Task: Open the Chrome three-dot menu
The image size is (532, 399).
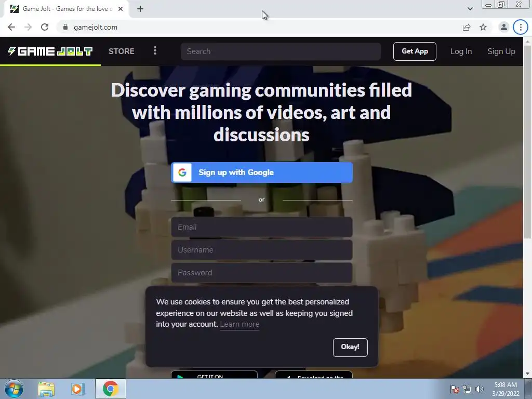Action: (521, 27)
